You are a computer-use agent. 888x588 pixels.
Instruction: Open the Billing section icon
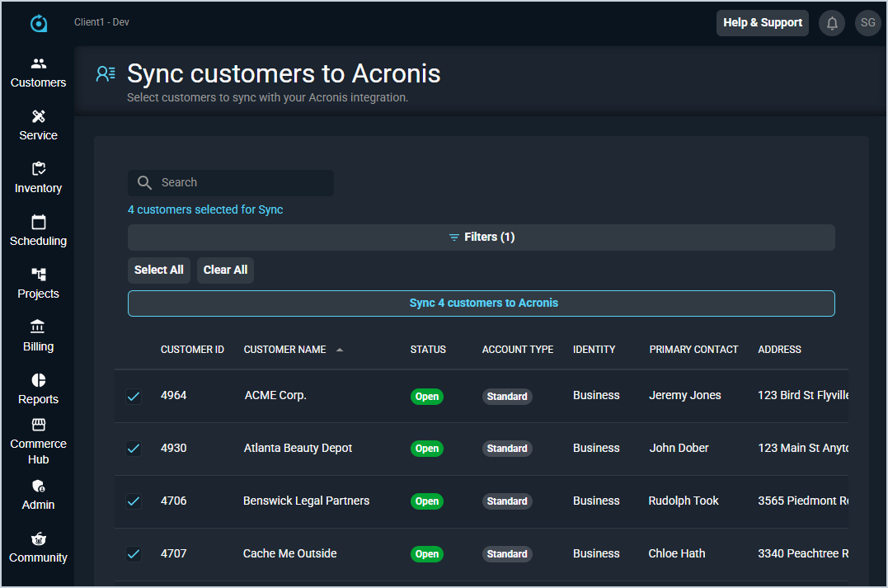pos(38,327)
